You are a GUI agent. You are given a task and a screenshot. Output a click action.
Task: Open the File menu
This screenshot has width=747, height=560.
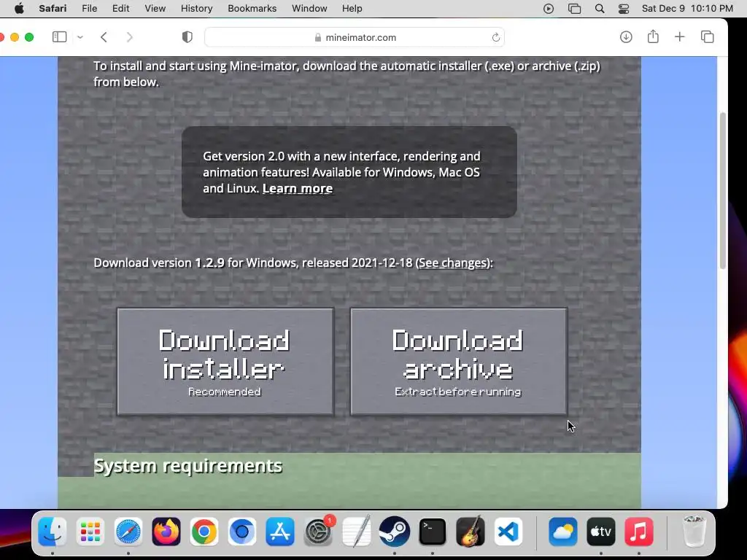(x=89, y=9)
